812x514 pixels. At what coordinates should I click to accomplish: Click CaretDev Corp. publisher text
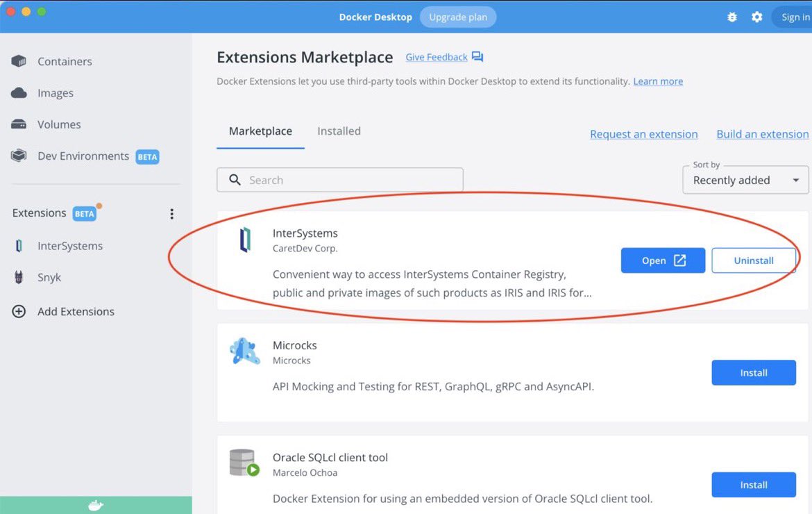pos(305,249)
